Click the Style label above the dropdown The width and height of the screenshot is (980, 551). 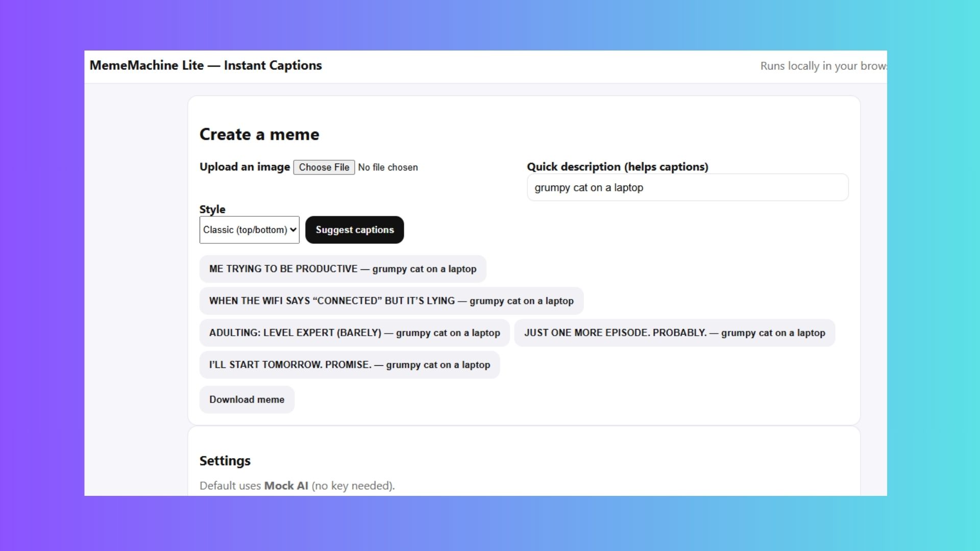point(212,209)
